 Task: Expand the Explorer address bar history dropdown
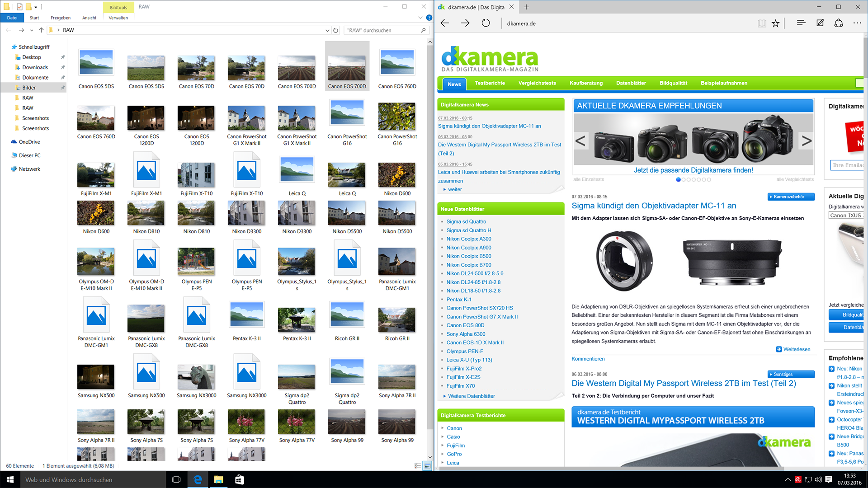click(327, 30)
